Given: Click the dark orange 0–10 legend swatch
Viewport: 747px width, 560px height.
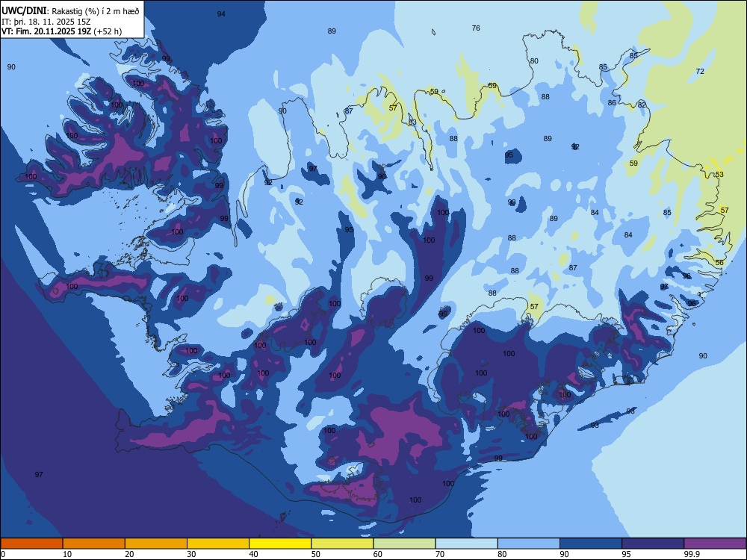Looking at the screenshot, I should click(x=31, y=544).
